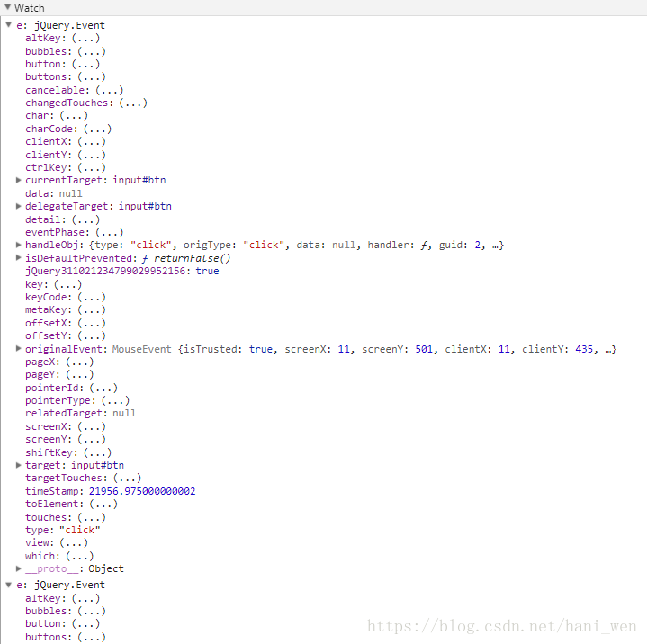Expand the delegateTarget: input#btn node
The image size is (647, 644).
[19, 206]
